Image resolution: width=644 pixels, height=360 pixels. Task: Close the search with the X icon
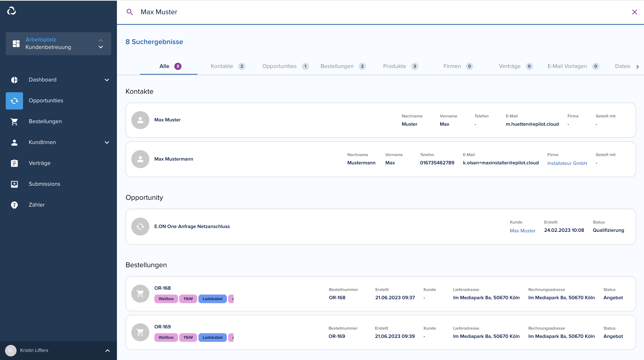tap(634, 12)
